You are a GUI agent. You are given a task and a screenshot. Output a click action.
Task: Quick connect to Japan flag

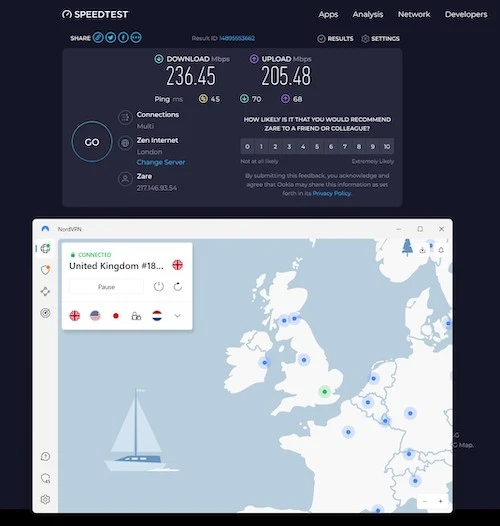click(x=116, y=316)
